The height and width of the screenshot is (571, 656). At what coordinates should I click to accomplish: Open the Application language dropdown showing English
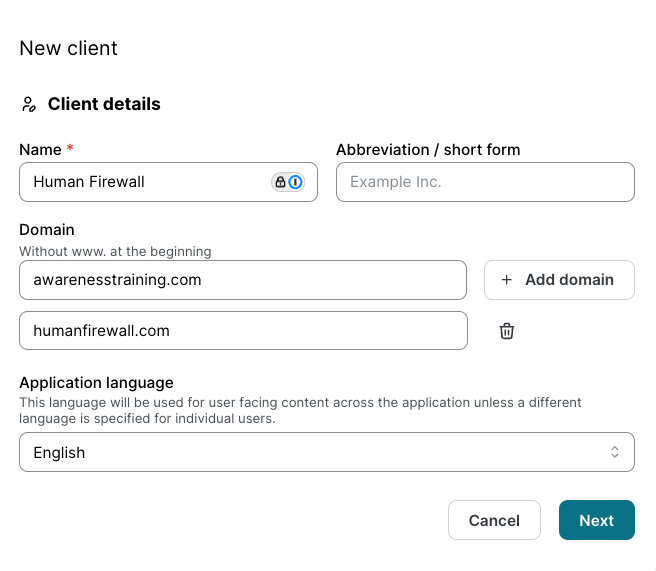326,452
